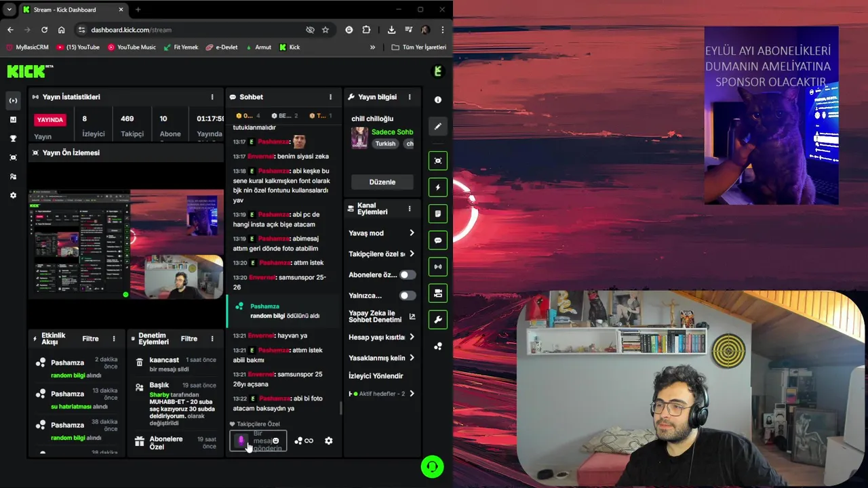
Task: Click the Sadece Sohb category link
Action: 392,132
